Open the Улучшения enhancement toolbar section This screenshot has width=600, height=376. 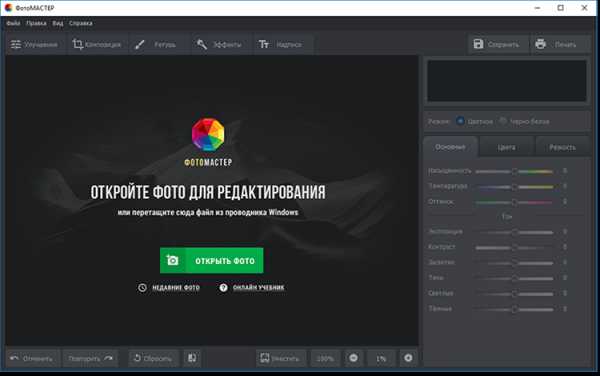[x=34, y=44]
